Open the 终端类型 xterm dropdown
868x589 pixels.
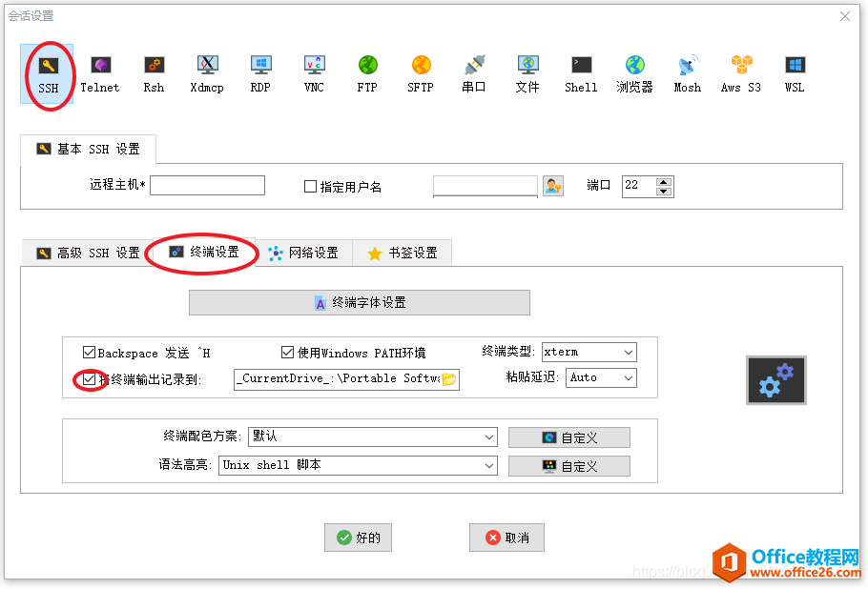click(589, 352)
